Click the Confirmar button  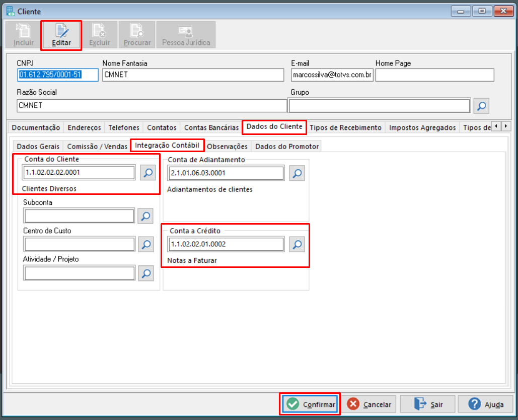point(310,404)
